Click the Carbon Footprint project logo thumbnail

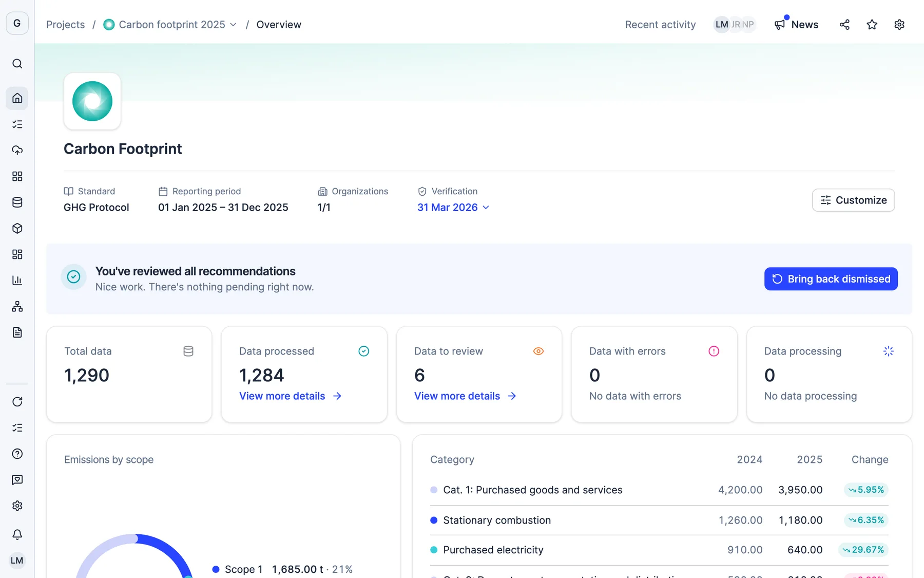tap(92, 101)
